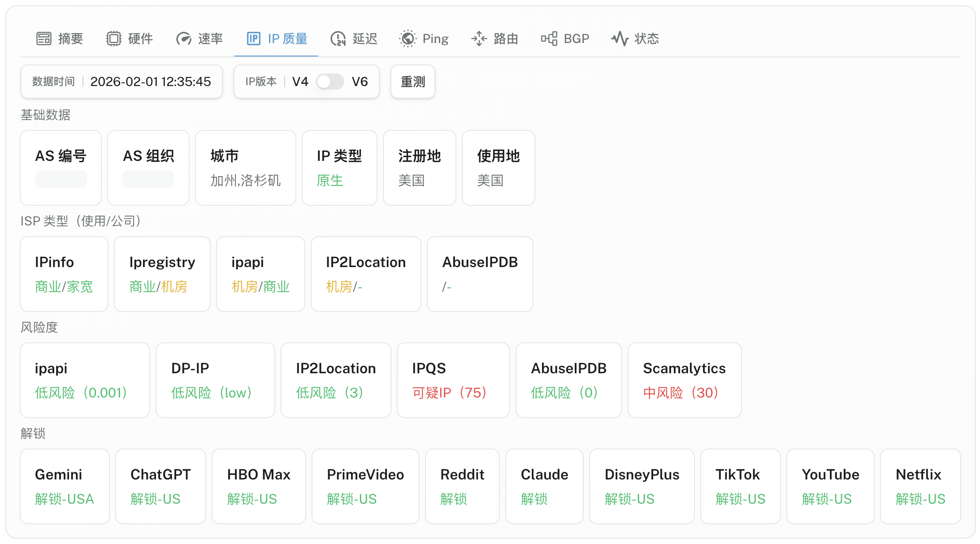Click the Ping globe icon

(x=408, y=39)
